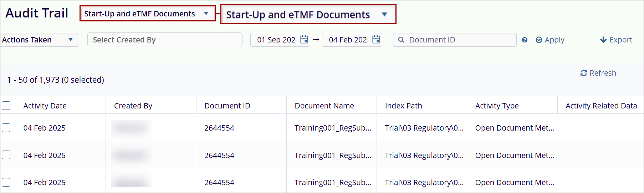This screenshot has height=193, width=644.
Task: Open the Actions Taken dropdown
Action: pyautogui.click(x=39, y=40)
